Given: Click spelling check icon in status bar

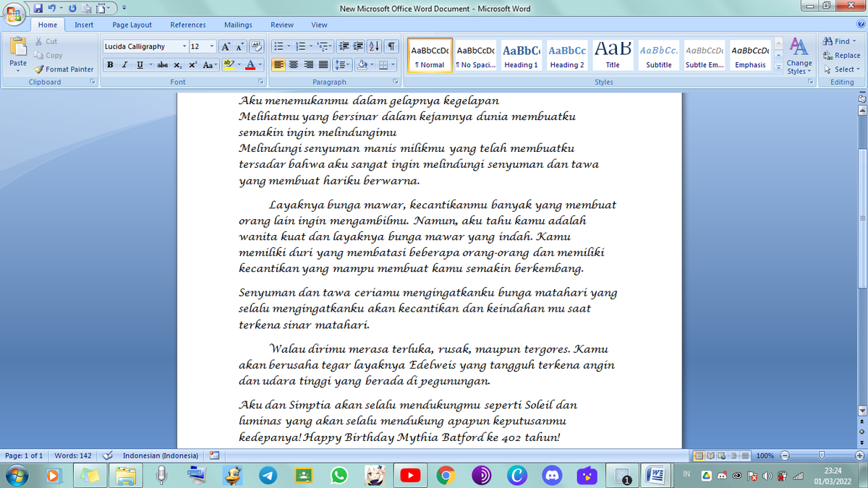Looking at the screenshot, I should point(109,455).
